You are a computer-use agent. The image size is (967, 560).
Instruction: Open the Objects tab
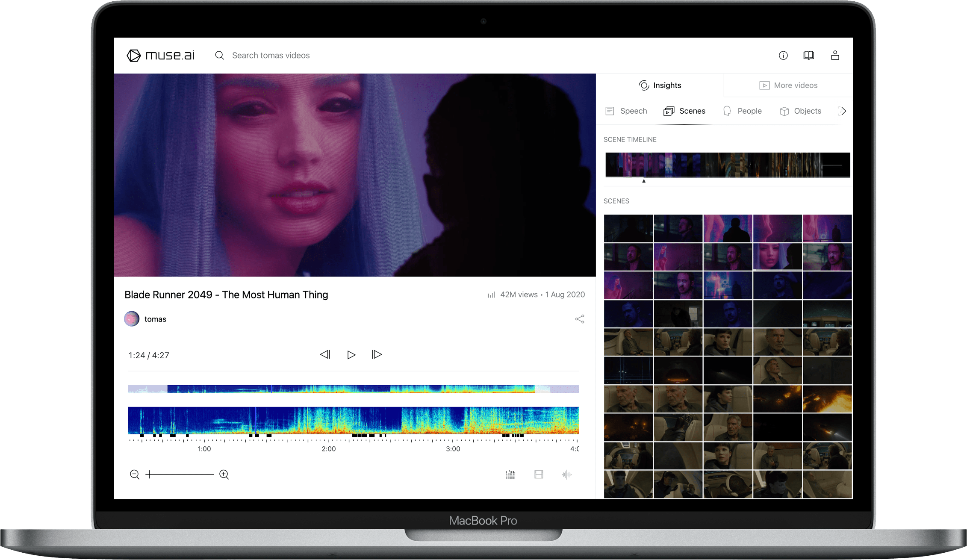point(800,111)
